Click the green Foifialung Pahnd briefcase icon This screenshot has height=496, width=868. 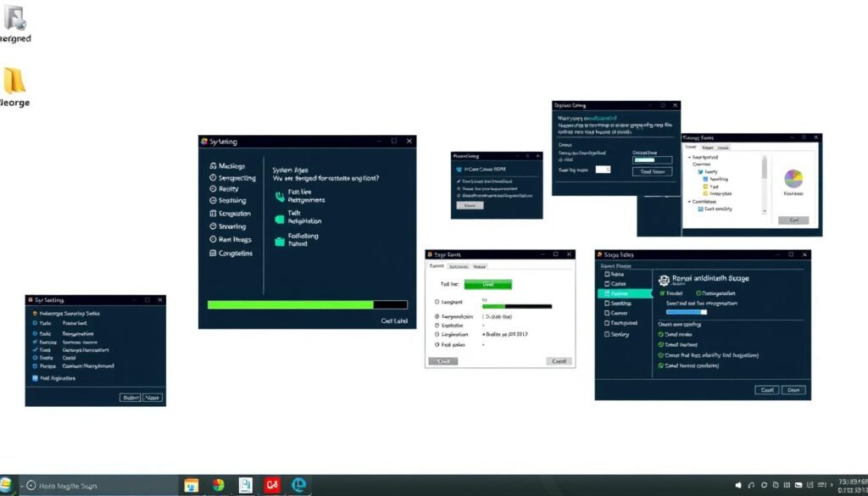(280, 242)
